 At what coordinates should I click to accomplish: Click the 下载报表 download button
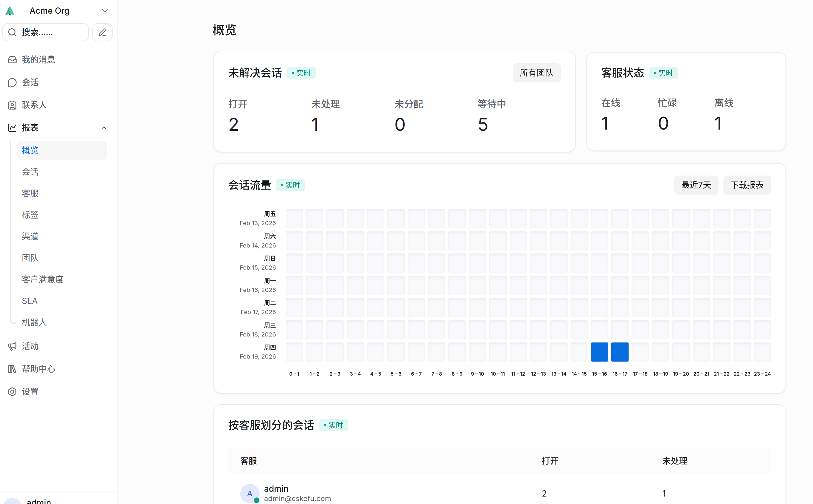point(747,185)
